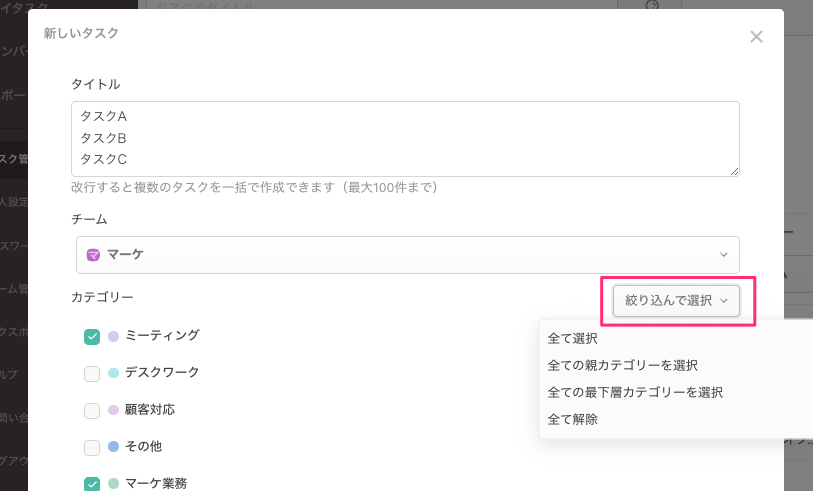Pick 全ての最下層カテゴリーを選択 menu entry
Viewport: 813px width, 491px height.
tap(635, 392)
